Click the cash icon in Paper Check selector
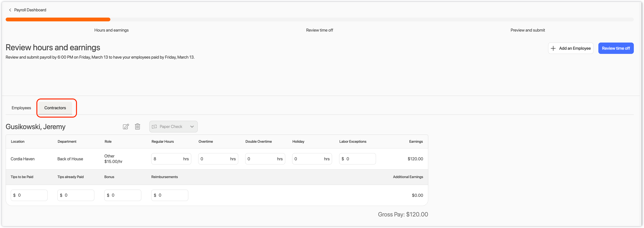Viewport: 644px width, 228px height. [x=154, y=127]
